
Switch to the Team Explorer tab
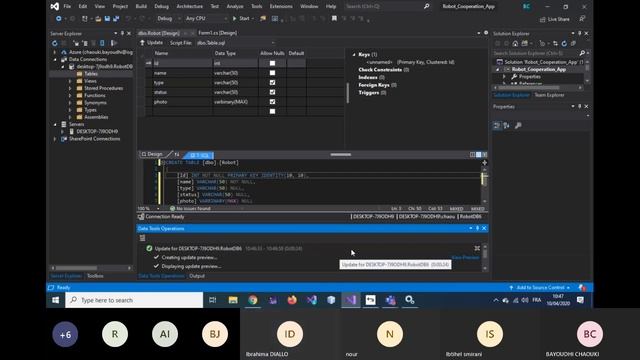pyautogui.click(x=549, y=95)
